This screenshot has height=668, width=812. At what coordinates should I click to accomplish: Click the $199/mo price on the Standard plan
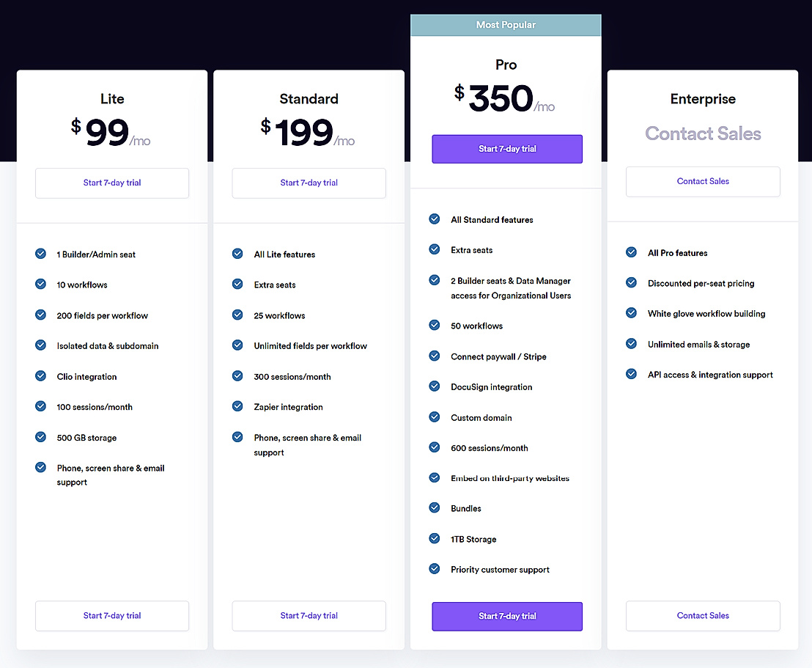(x=309, y=133)
